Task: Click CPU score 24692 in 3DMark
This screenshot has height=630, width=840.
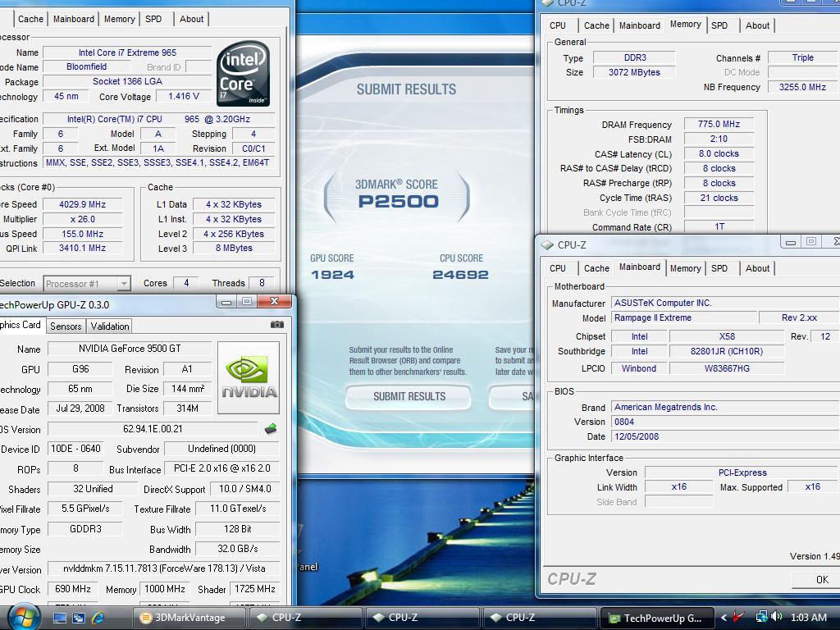Action: tap(460, 275)
